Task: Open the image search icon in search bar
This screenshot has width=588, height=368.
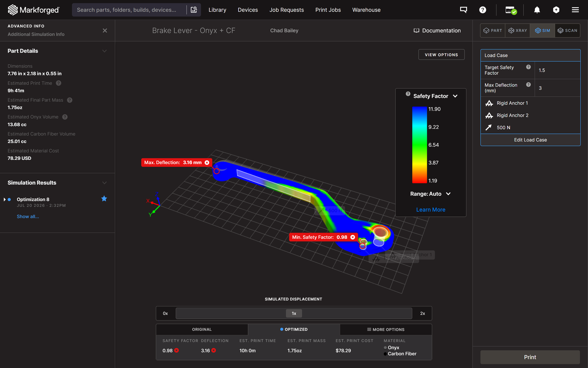Action: pyautogui.click(x=194, y=10)
